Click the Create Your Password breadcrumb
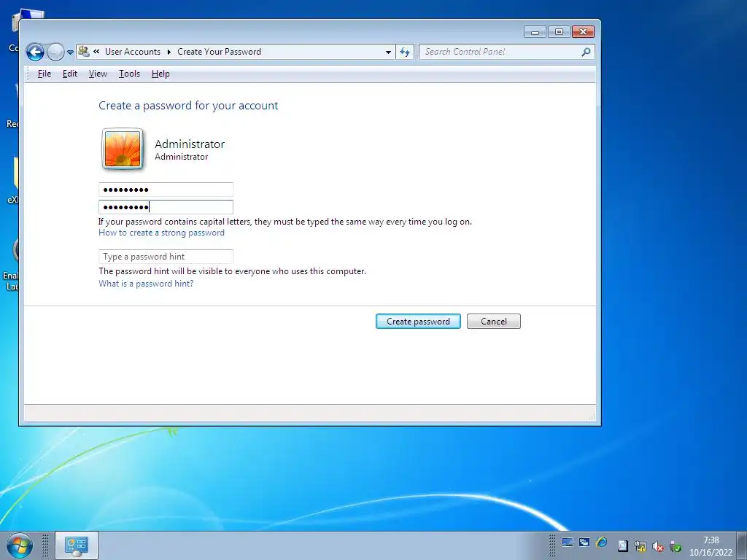Screen dimensions: 747x560 click(x=219, y=52)
